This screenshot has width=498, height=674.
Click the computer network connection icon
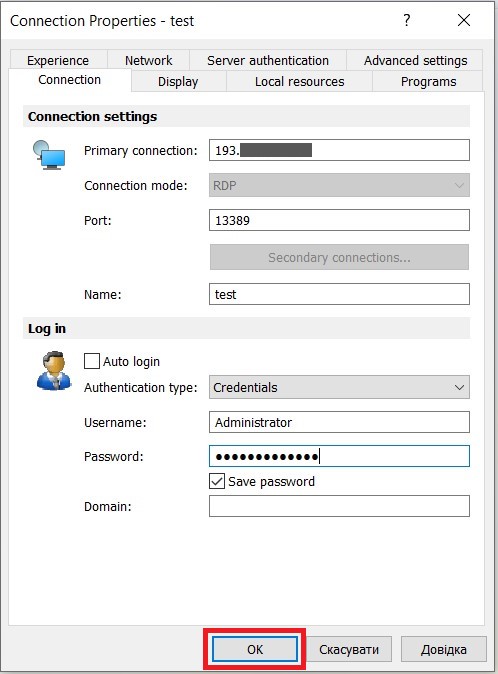[x=49, y=155]
